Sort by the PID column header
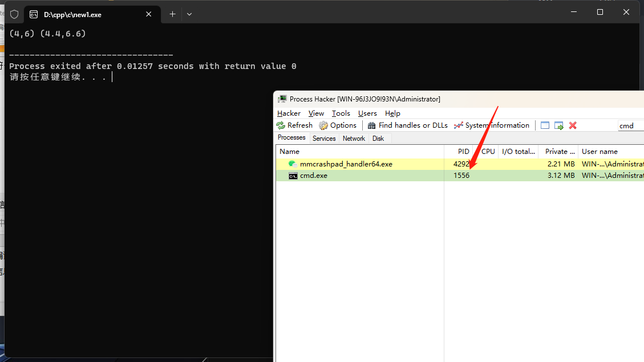Viewport: 644px width, 362px height. (x=459, y=152)
